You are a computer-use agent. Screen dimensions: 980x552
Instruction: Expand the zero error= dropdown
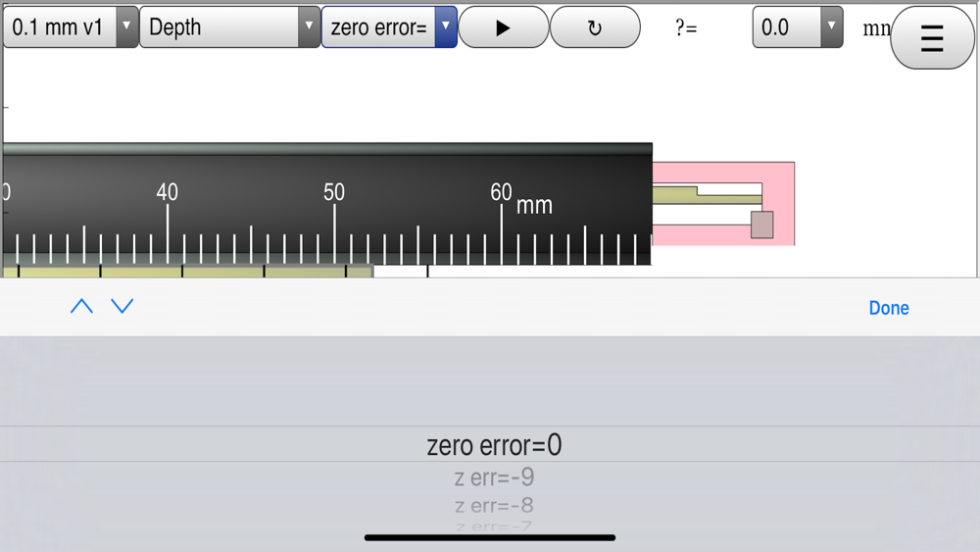(389, 26)
